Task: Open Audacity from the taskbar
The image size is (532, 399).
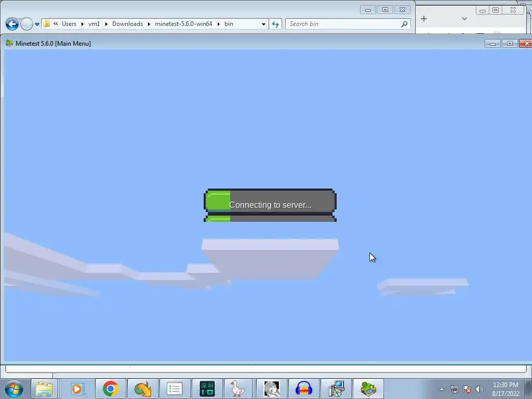Action: (303, 389)
